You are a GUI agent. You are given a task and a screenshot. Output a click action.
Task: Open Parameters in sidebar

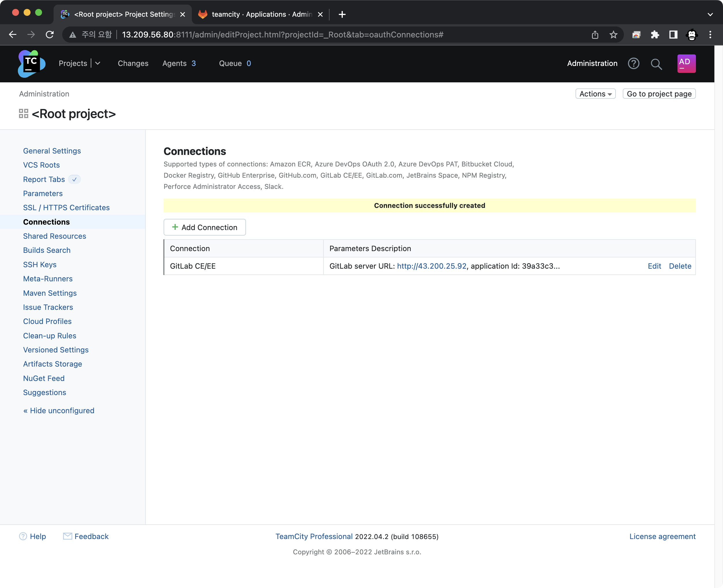[43, 194]
